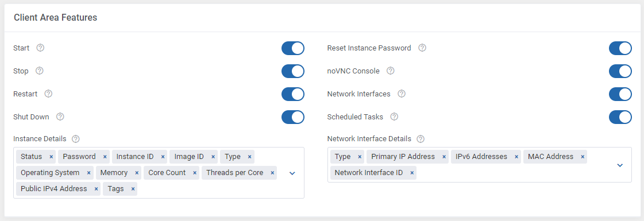The width and height of the screenshot is (644, 221).
Task: Click the MAC Address tag label
Action: pos(551,157)
